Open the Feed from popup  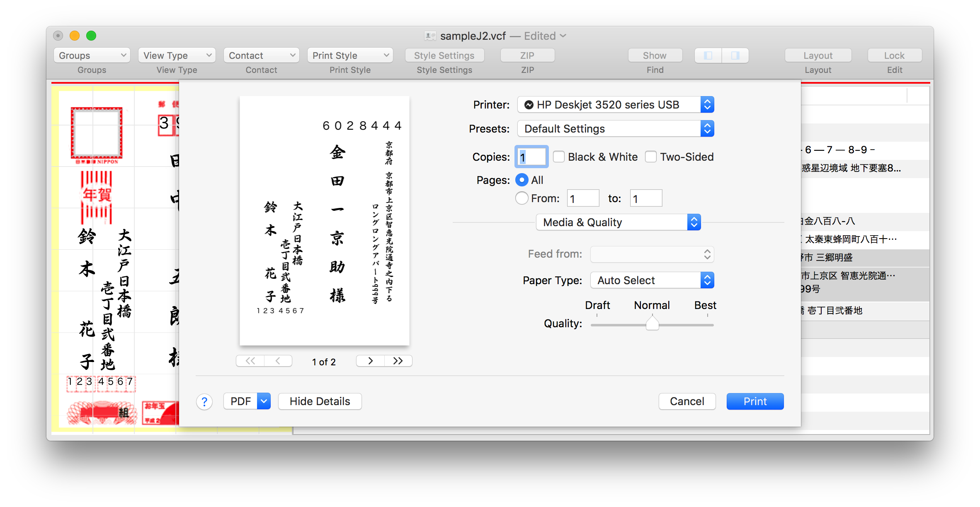[x=652, y=254]
